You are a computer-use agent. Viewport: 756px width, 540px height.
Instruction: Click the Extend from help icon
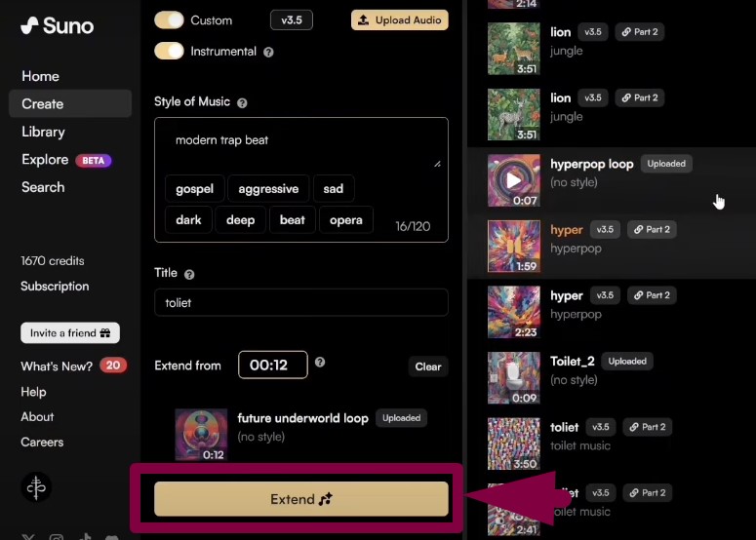[x=320, y=363]
